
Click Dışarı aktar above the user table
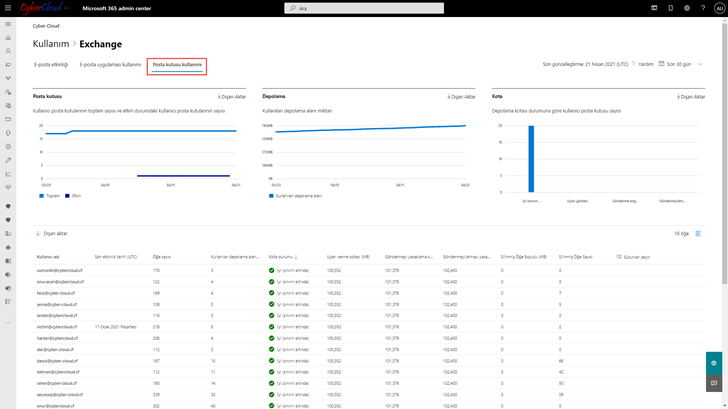click(x=52, y=234)
